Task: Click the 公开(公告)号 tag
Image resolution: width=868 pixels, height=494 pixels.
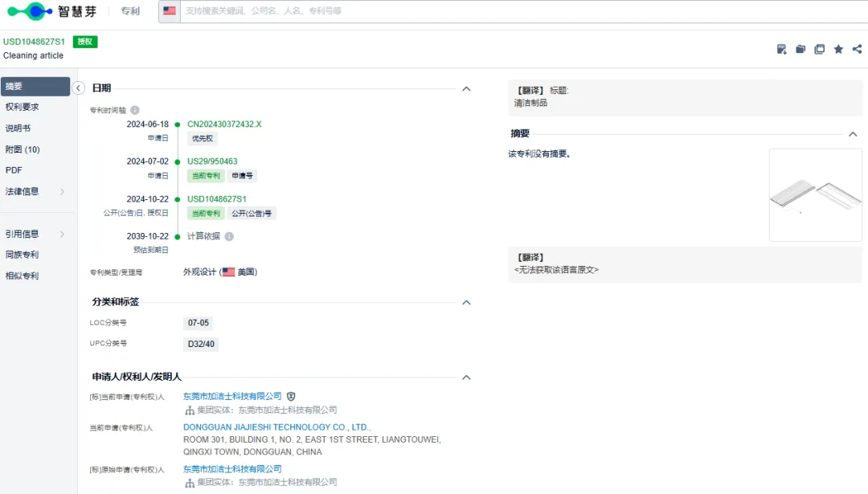Action: pyautogui.click(x=252, y=214)
